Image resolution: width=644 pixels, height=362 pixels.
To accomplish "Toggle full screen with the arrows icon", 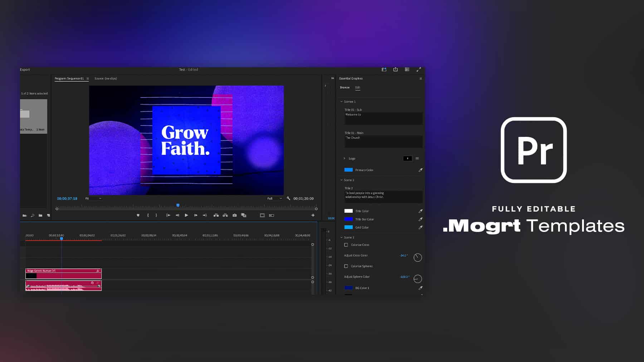I will pyautogui.click(x=419, y=69).
